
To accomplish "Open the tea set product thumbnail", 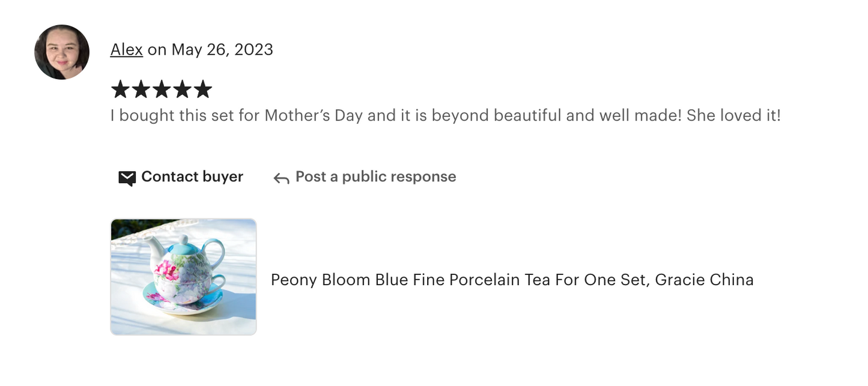I will pyautogui.click(x=183, y=277).
